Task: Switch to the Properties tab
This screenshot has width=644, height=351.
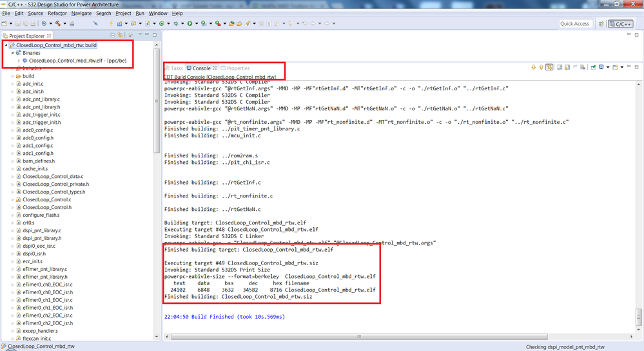Action: pyautogui.click(x=235, y=68)
